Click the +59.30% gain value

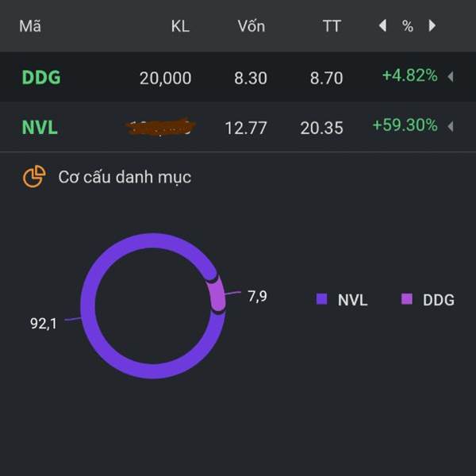[x=405, y=125]
